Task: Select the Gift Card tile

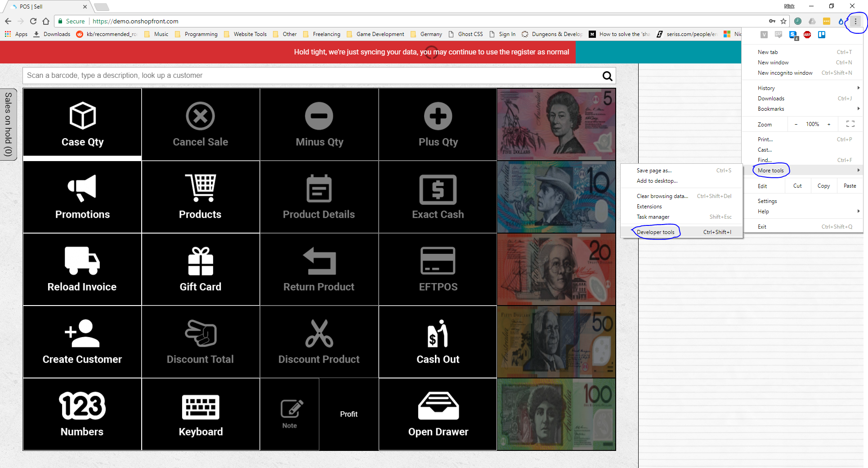Action: click(x=201, y=269)
